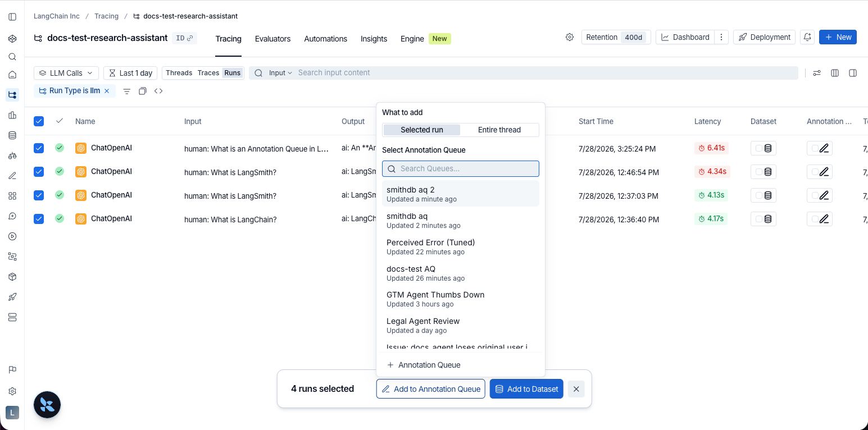Open the rocket icon in left sidebar
The image size is (868, 430).
[12, 297]
